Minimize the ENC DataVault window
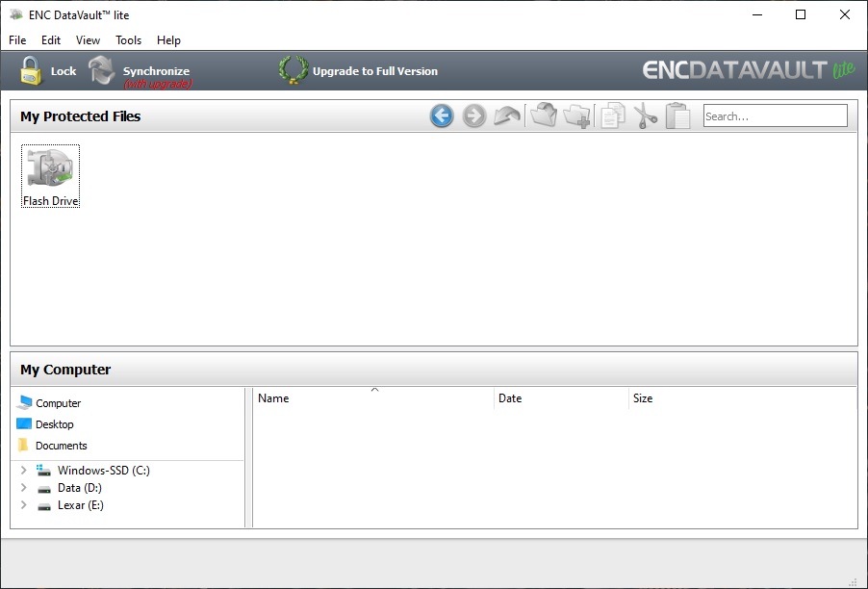Screen dimensions: 868x589 [757, 15]
